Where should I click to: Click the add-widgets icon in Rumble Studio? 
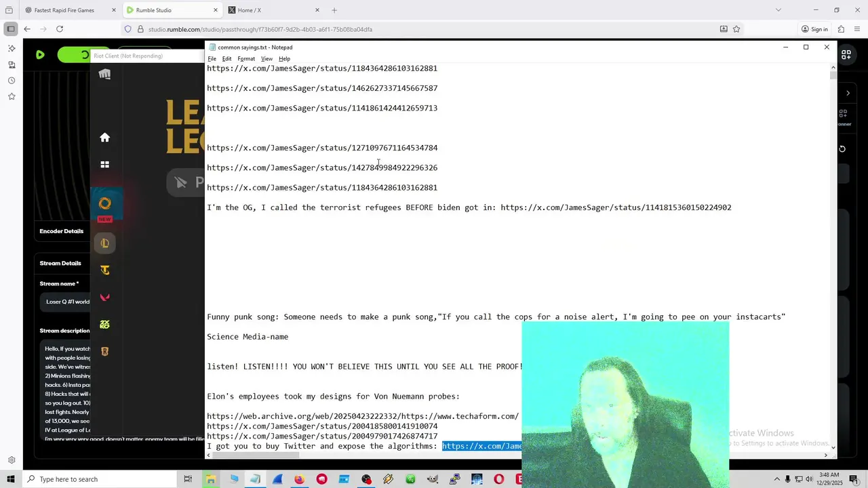(x=846, y=55)
